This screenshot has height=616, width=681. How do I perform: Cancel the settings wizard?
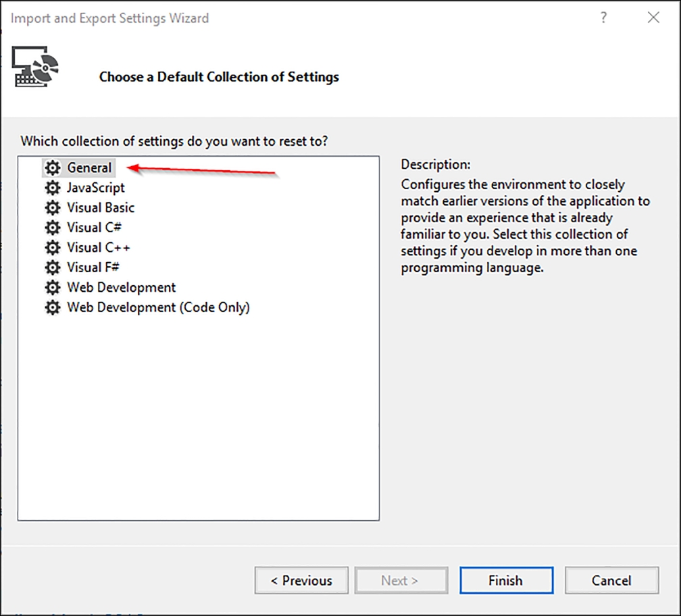point(611,580)
